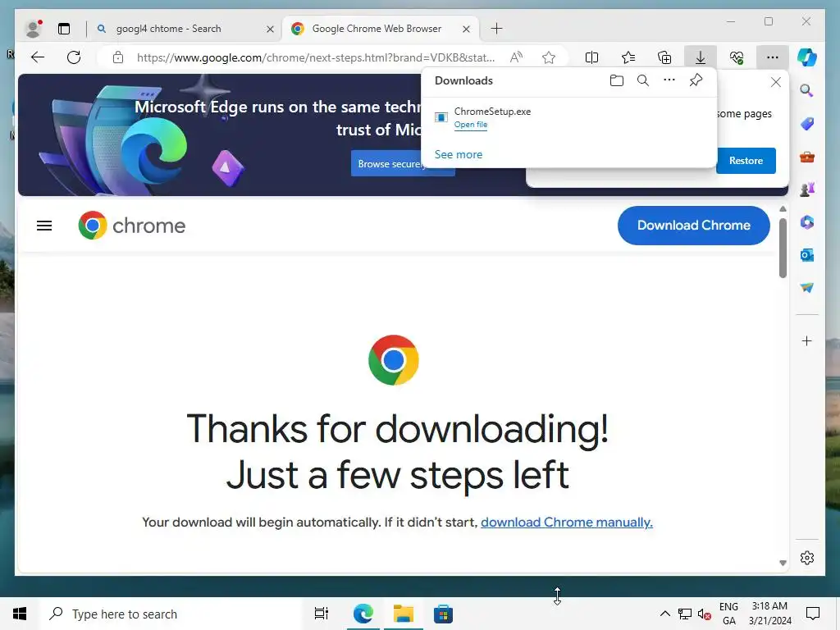Open Settings and more ellipsis menu
This screenshot has height=630, width=840.
click(x=772, y=57)
